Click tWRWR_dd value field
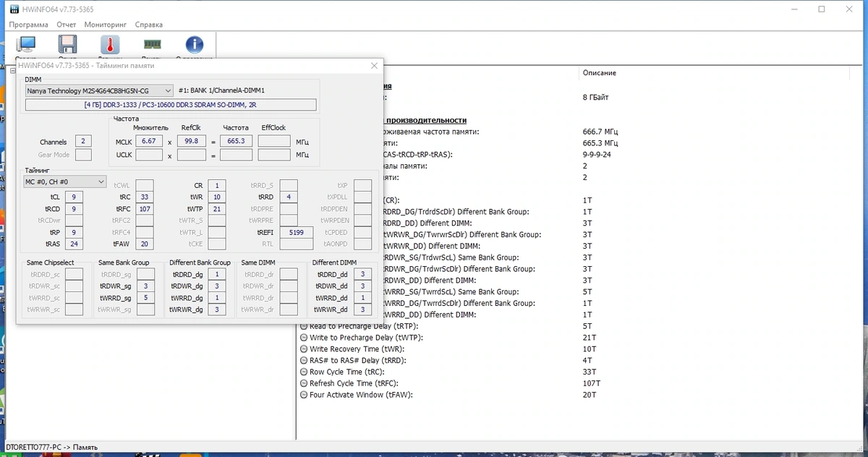 (x=364, y=309)
